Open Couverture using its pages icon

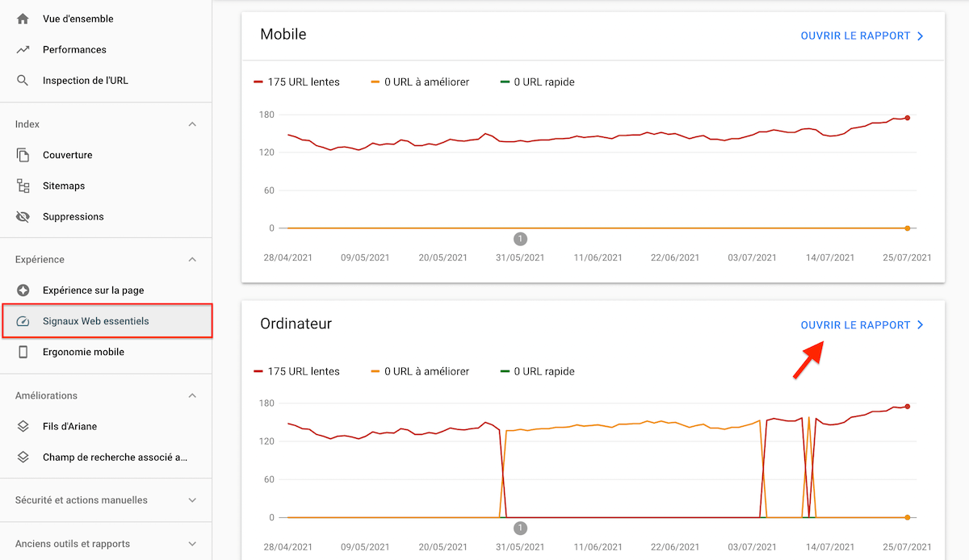point(22,154)
